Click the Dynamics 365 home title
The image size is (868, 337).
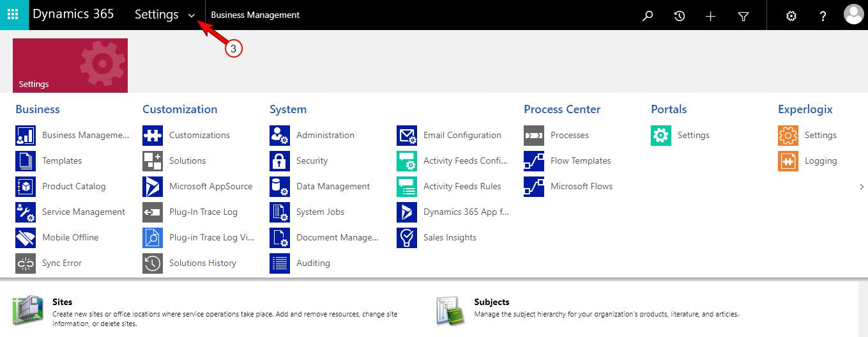(x=73, y=14)
